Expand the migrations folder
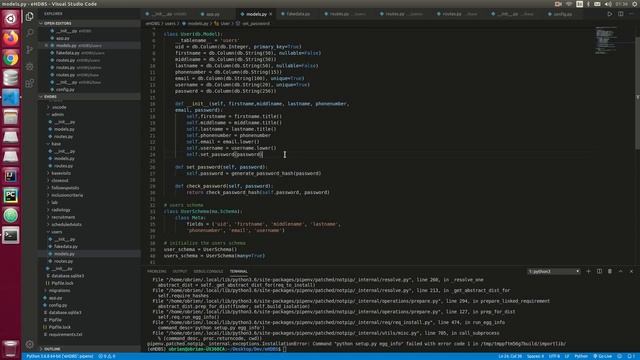 click(59, 291)
